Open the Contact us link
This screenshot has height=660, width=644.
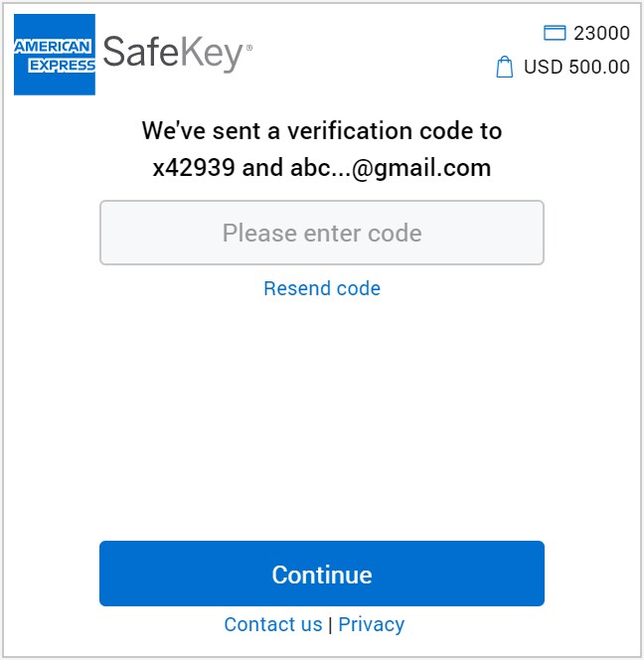coord(273,624)
